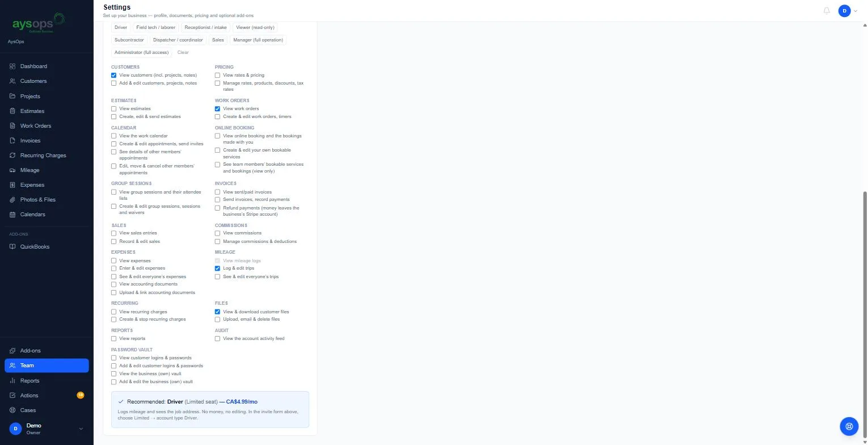Open notifications bell icon

pos(827,11)
